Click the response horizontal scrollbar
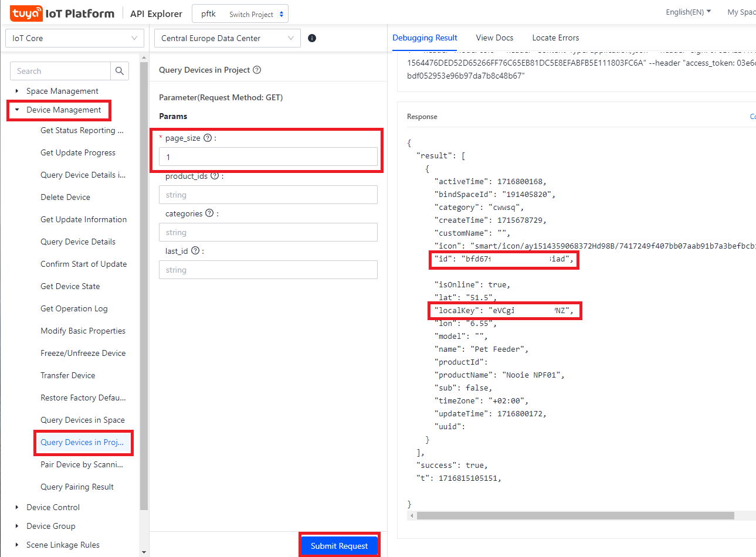 (575, 516)
